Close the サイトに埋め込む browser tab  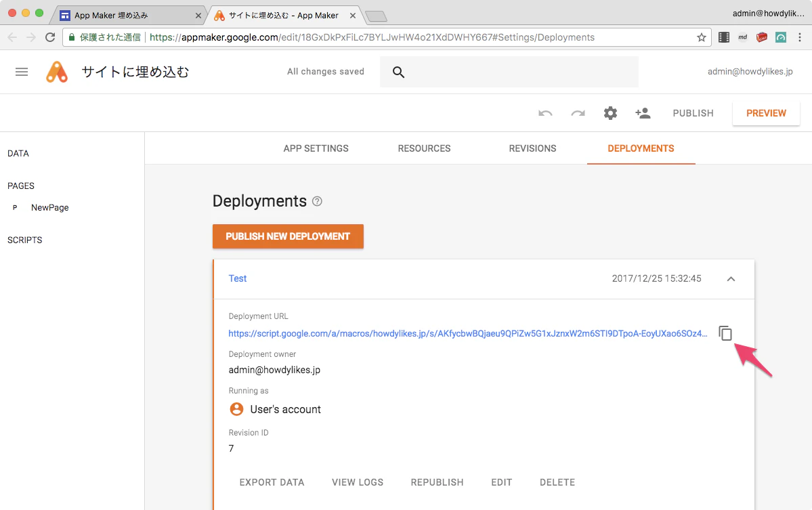tap(353, 16)
